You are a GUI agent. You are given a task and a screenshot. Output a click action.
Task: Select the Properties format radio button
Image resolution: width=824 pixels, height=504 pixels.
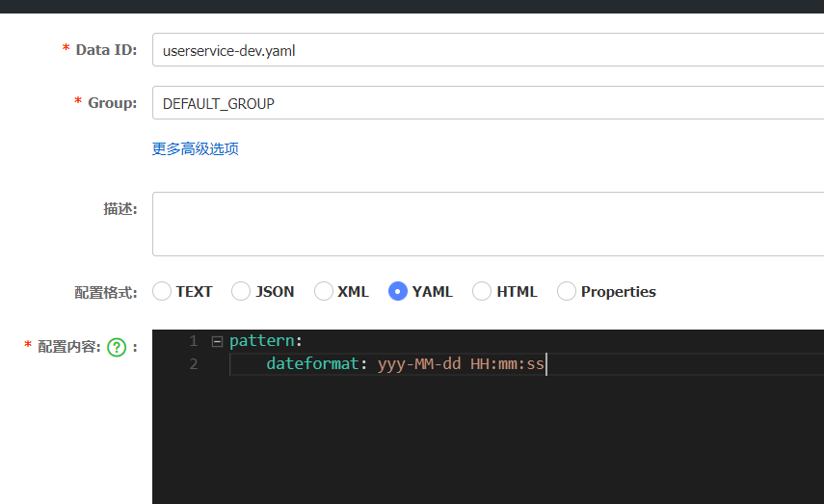tap(567, 291)
